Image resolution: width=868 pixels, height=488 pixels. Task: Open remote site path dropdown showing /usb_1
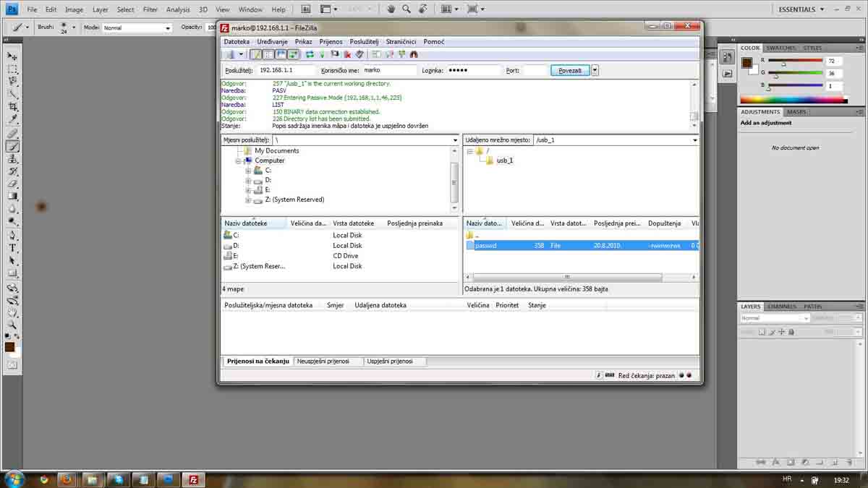click(694, 140)
